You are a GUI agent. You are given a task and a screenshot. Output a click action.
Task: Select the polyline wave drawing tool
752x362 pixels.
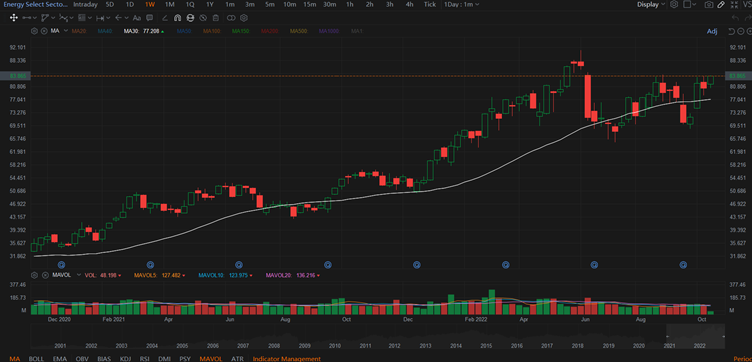(63, 18)
